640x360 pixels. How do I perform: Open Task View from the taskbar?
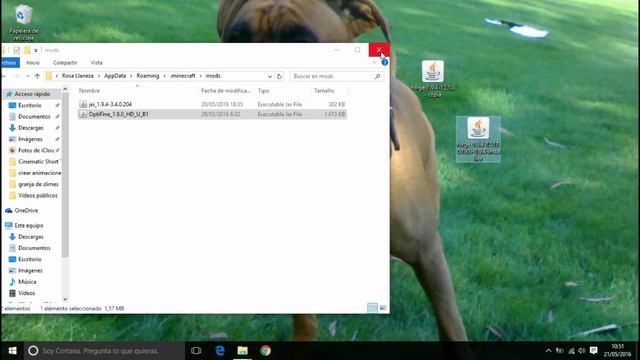pyautogui.click(x=196, y=351)
